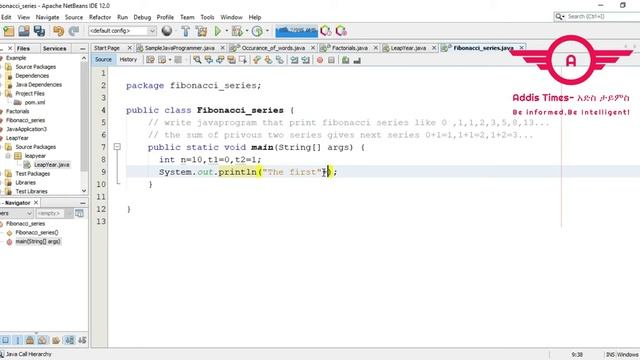Click the Clean and Build icon
Screen dimensions: 640x360
coord(201,31)
